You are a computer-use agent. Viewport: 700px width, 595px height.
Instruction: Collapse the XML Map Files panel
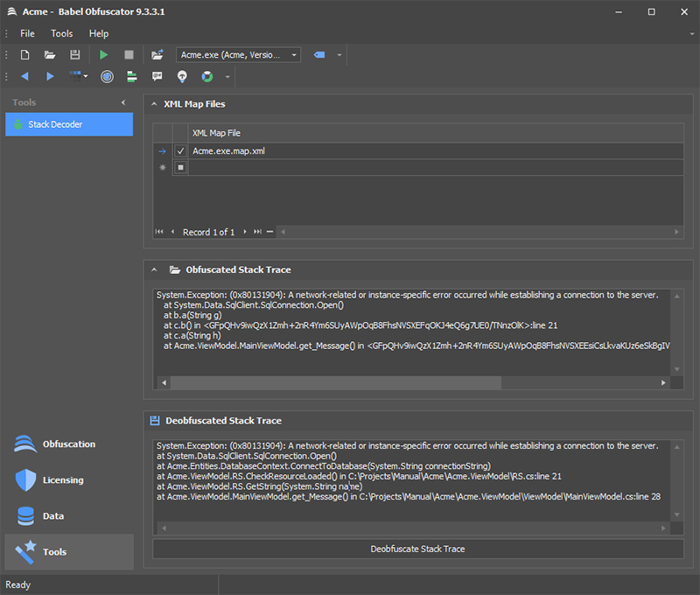point(155,104)
